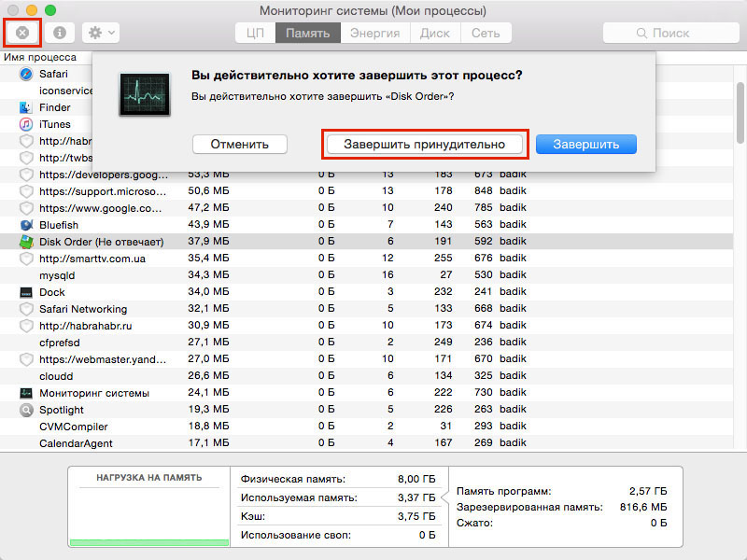This screenshot has width=747, height=560.
Task: Click PID 730 in Мониторинг системы row
Action: point(483,392)
